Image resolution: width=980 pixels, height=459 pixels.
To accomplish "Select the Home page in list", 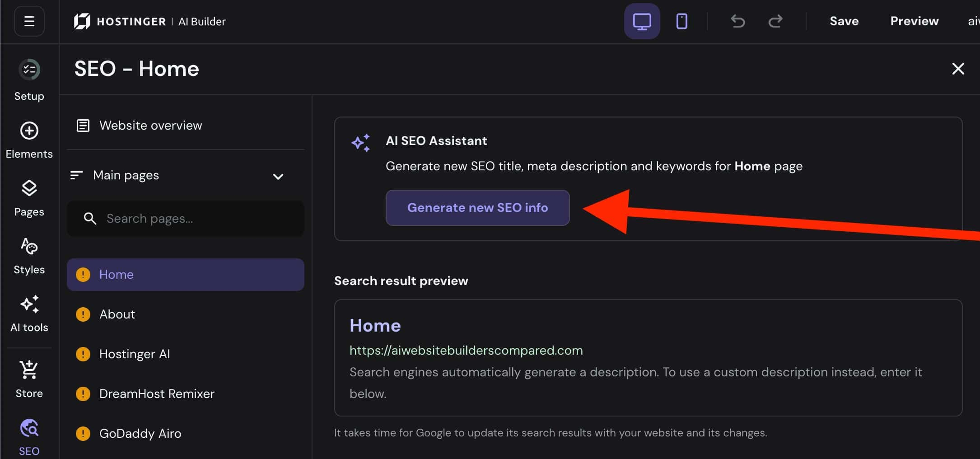I will (x=186, y=275).
